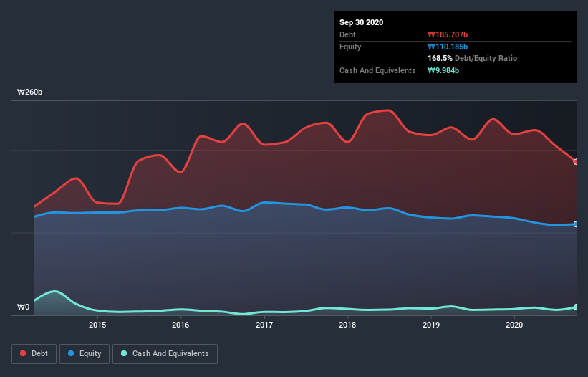588x377 pixels.
Task: Toggle the Debt legend button
Action: tap(34, 354)
